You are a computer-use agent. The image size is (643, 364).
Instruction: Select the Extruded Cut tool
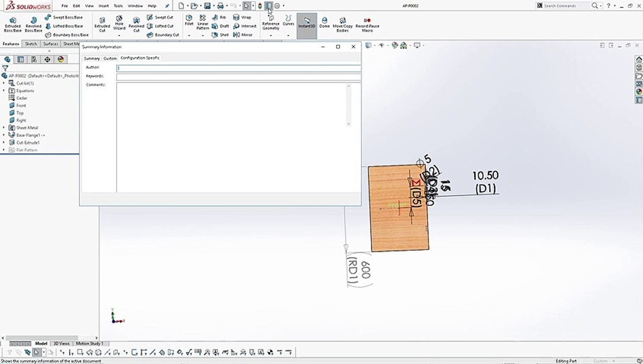pos(102,25)
